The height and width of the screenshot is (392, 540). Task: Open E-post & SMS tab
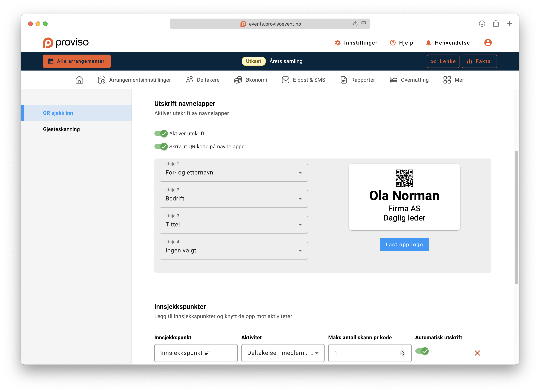303,80
